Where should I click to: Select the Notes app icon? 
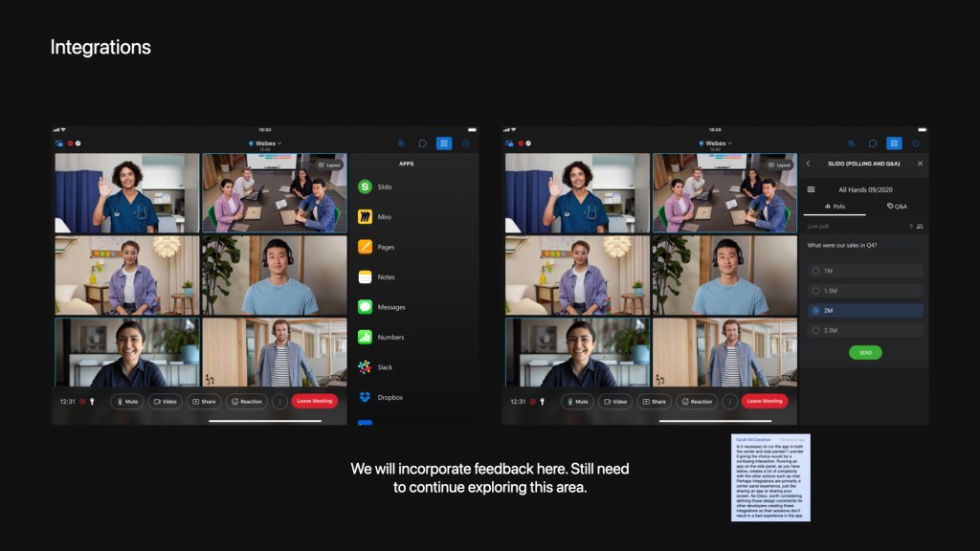point(365,277)
